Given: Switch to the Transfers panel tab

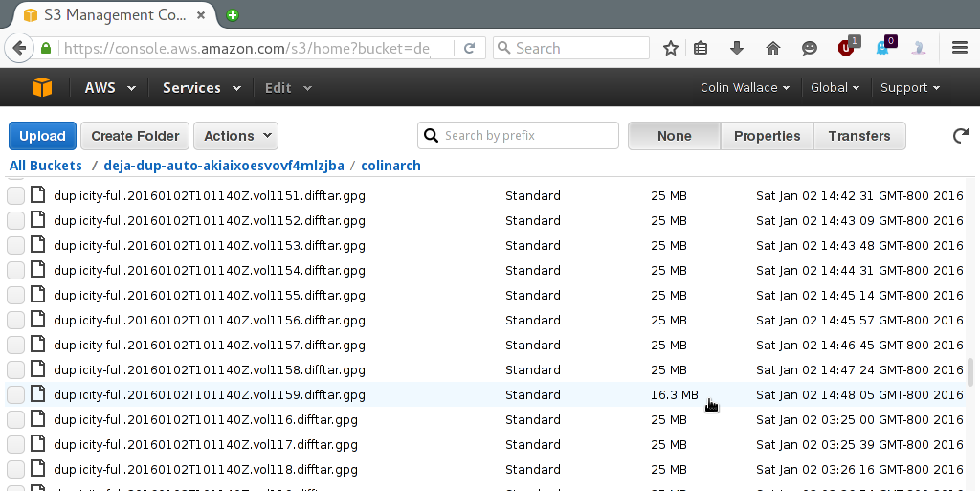Looking at the screenshot, I should coord(859,136).
